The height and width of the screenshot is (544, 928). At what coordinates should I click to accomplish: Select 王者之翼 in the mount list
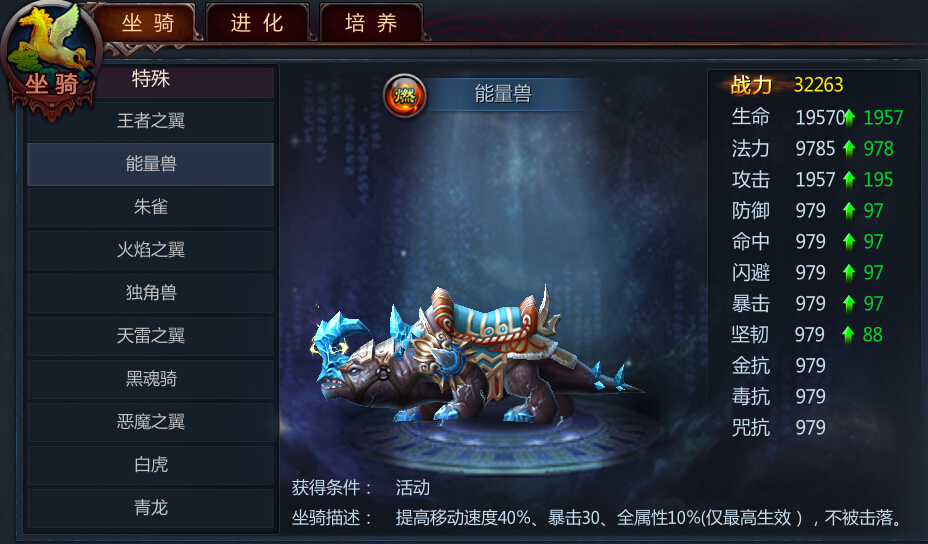(x=150, y=121)
